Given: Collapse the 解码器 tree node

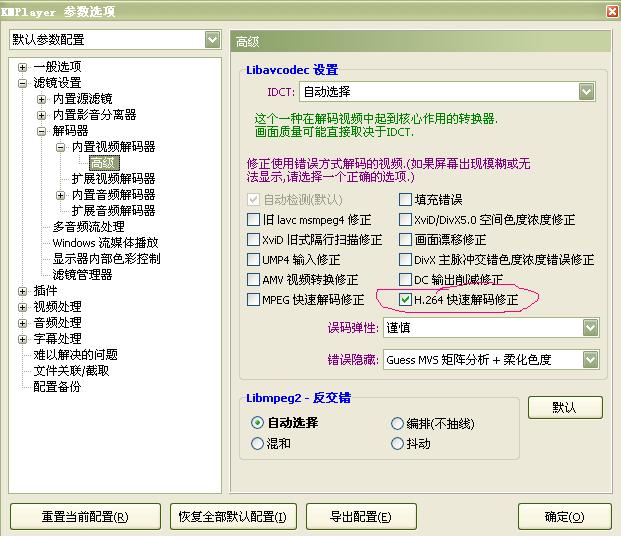Looking at the screenshot, I should click(x=42, y=131).
